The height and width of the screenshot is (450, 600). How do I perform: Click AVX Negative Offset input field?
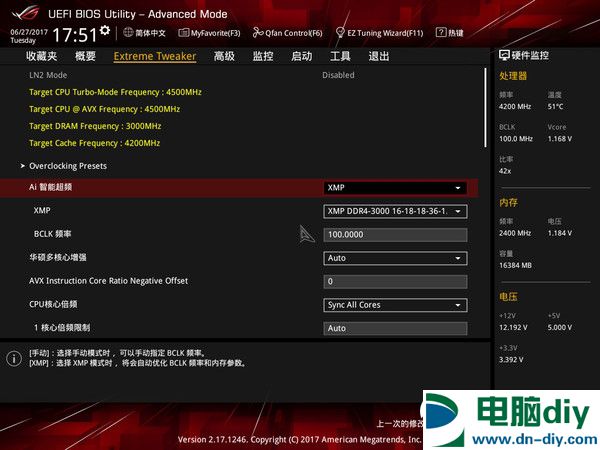[x=395, y=282]
